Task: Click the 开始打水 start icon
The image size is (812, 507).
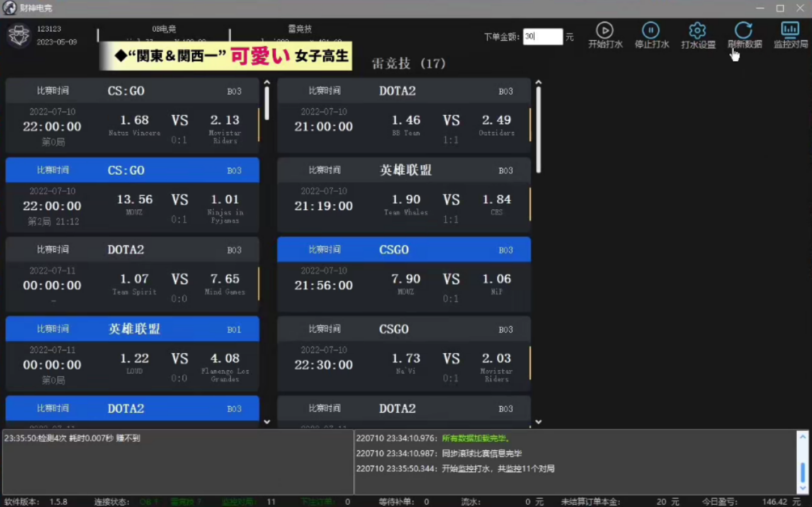Action: coord(604,30)
